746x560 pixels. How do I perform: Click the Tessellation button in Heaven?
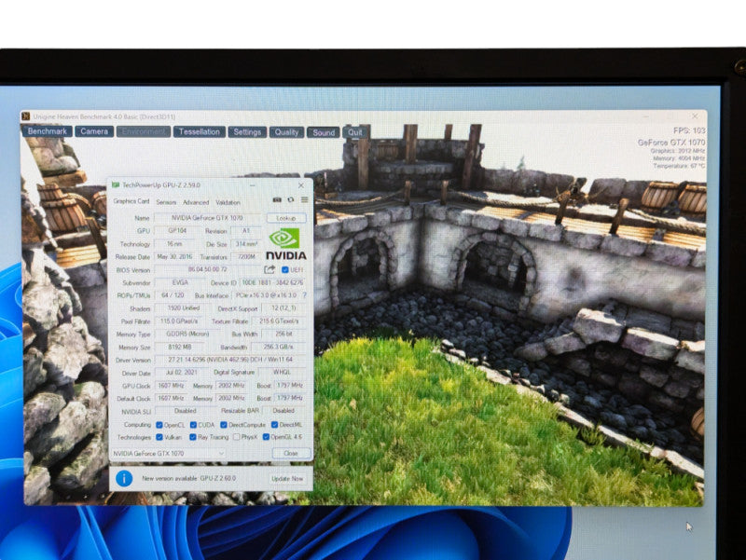point(200,131)
